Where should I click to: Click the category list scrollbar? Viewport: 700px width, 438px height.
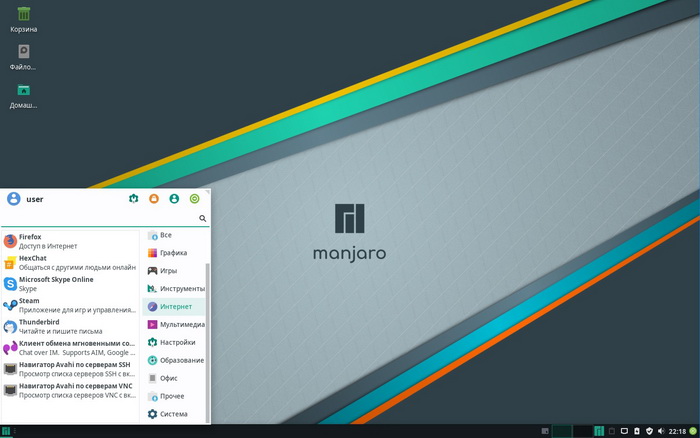[x=207, y=342]
